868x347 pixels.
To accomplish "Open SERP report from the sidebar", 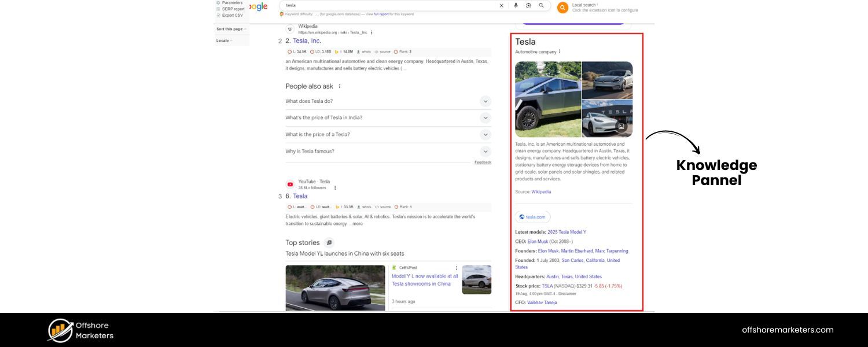I will [x=233, y=9].
